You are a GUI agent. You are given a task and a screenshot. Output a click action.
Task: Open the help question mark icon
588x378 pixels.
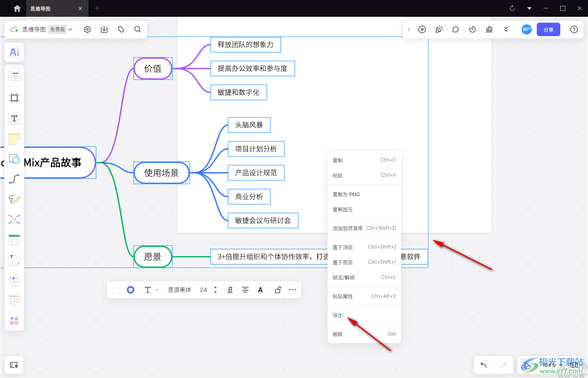[574, 29]
